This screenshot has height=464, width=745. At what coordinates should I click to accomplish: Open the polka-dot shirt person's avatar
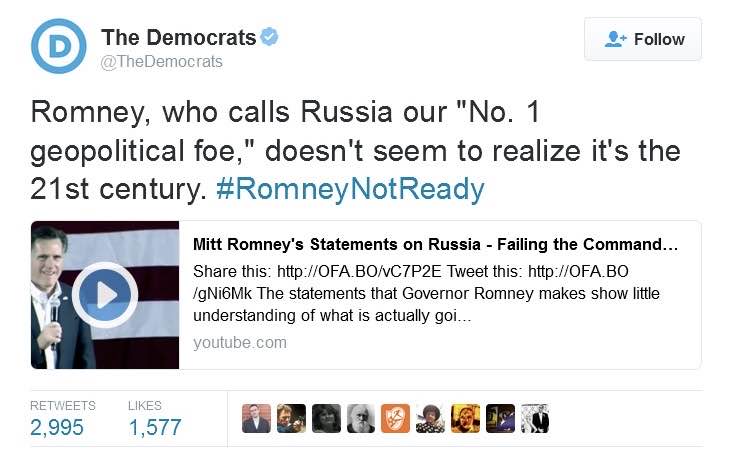coord(430,418)
